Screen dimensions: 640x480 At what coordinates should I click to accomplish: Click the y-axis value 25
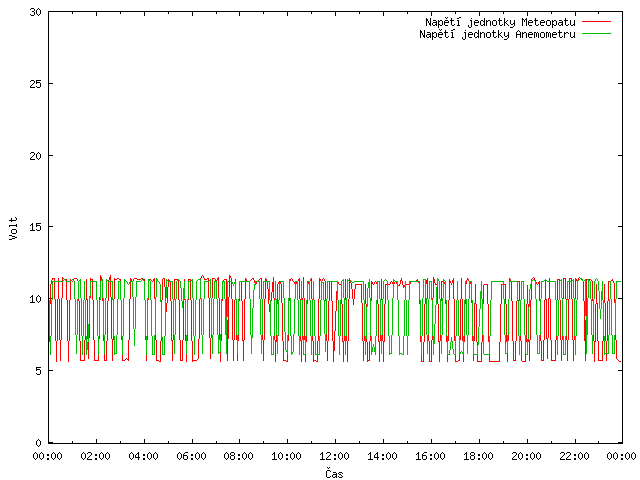tap(36, 84)
